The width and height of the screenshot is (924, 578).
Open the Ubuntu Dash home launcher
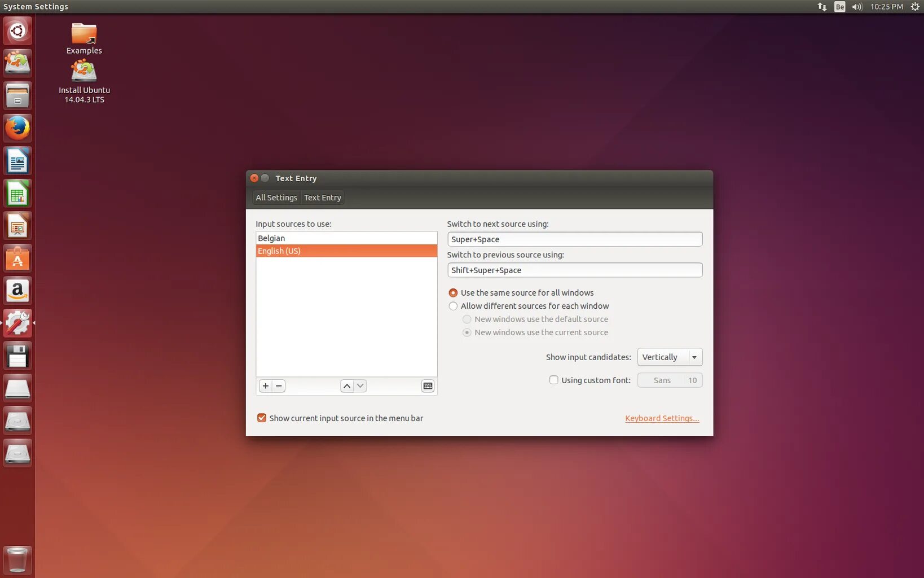(x=17, y=30)
